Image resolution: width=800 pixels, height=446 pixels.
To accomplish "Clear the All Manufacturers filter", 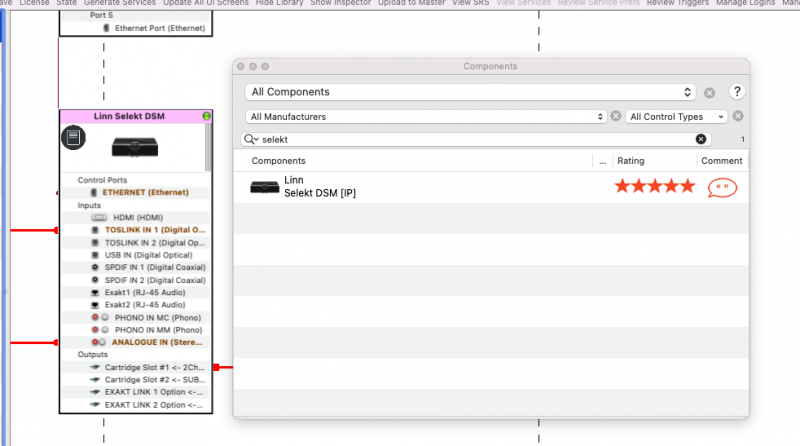I will (x=616, y=116).
